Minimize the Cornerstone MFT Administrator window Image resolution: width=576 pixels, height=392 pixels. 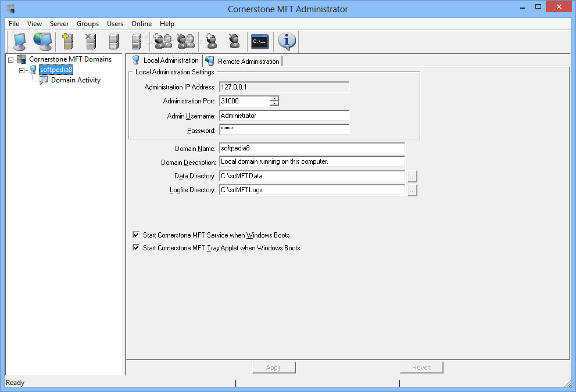523,8
